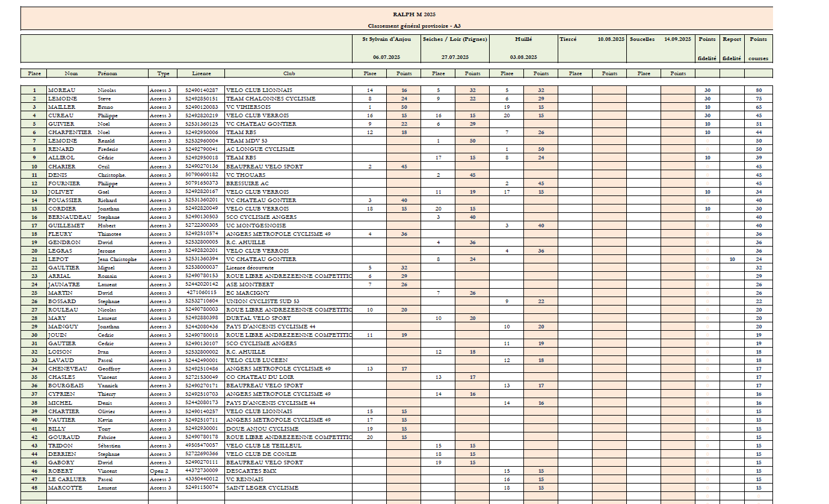Screen dimensions: 829x504
Task: Click the 'Soucelles' race header cell
Action: [x=642, y=39]
